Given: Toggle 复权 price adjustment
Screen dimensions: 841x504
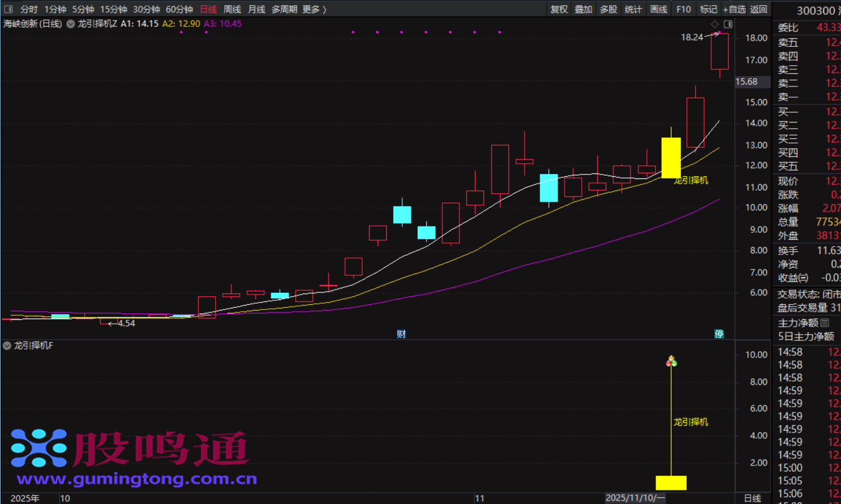Looking at the screenshot, I should click(559, 9).
